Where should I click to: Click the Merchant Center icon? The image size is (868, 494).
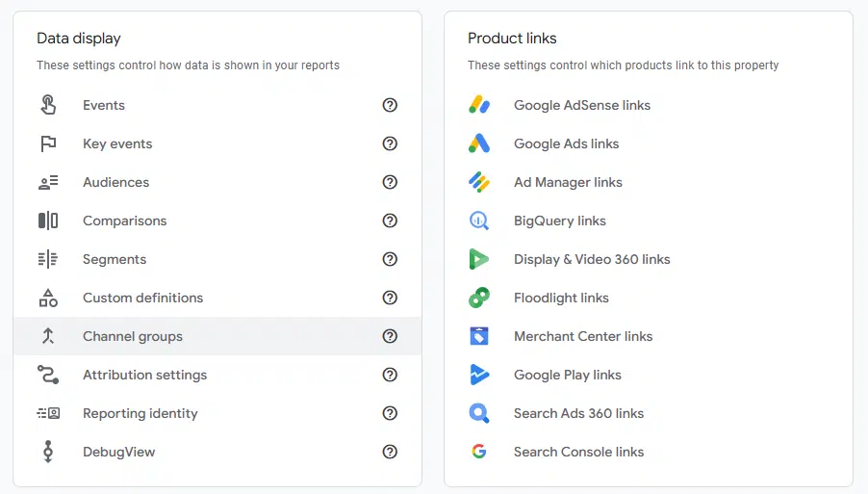[479, 336]
